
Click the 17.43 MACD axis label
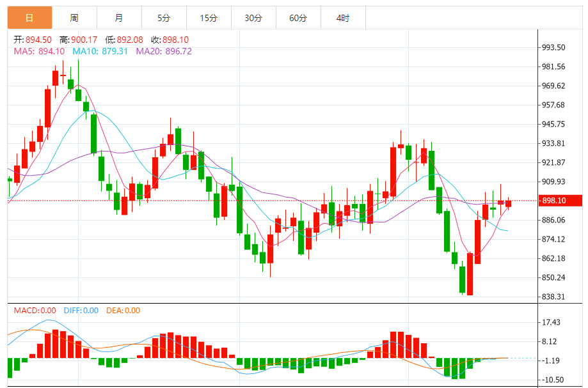click(552, 322)
